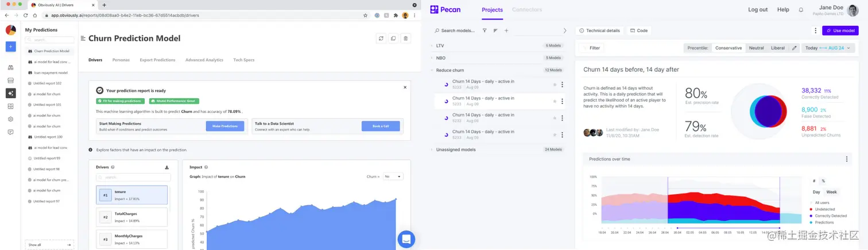
Task: Select the Projects tab in Pecan
Action: pyautogui.click(x=492, y=10)
